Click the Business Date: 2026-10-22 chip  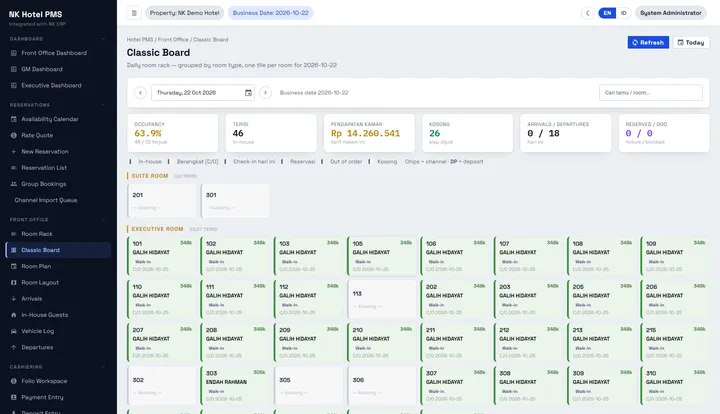[270, 13]
